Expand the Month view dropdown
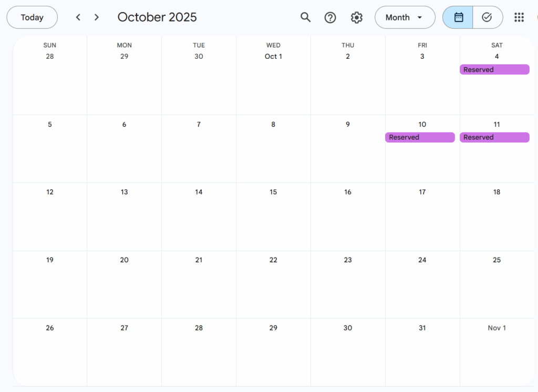 [405, 17]
